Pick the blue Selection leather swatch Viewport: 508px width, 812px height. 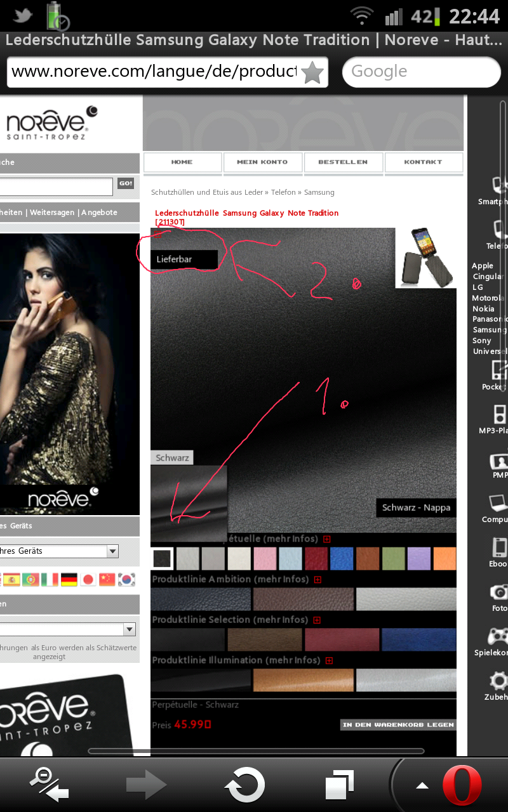pos(418,639)
